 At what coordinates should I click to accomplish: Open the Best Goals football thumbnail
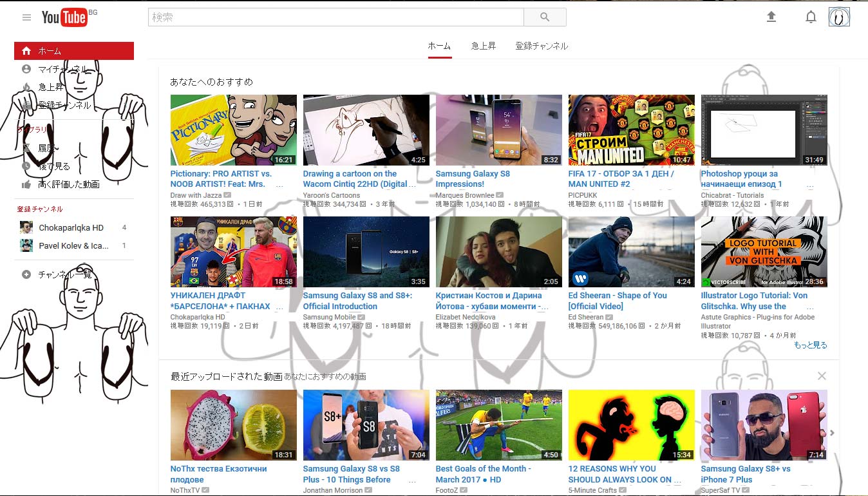point(499,425)
